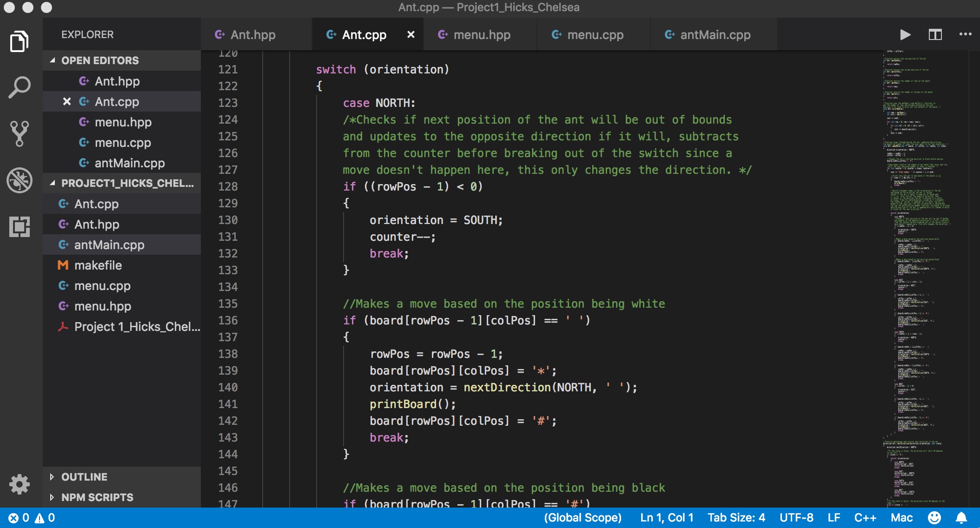Open the Debug view icon

20,180
